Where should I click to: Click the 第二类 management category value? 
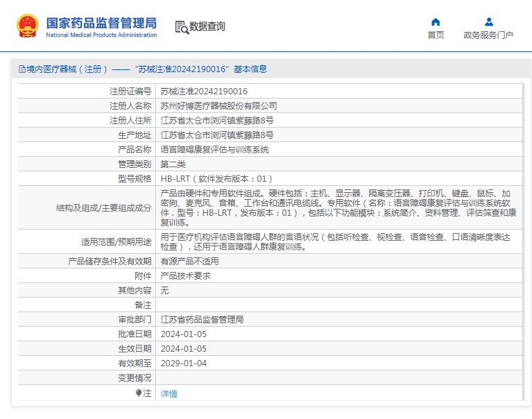(x=173, y=164)
